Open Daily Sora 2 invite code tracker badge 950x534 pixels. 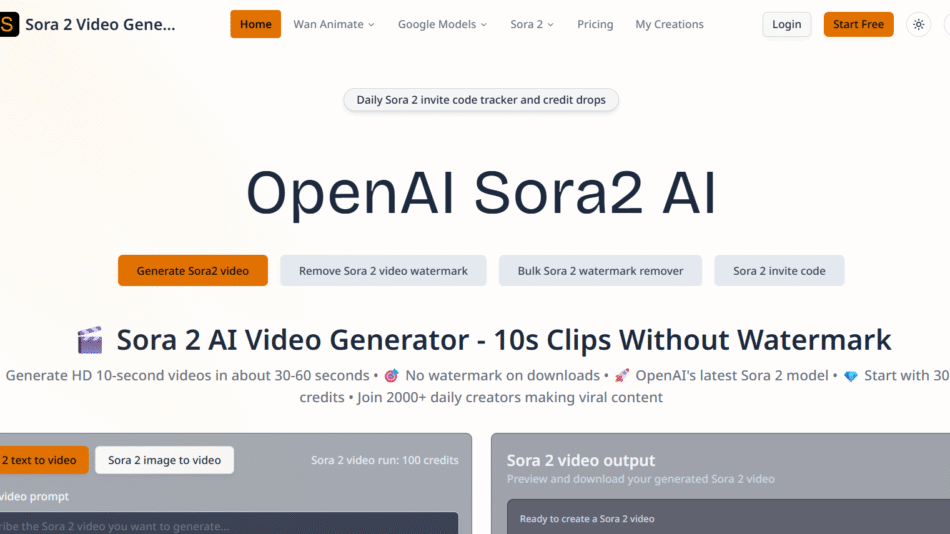[x=481, y=100]
